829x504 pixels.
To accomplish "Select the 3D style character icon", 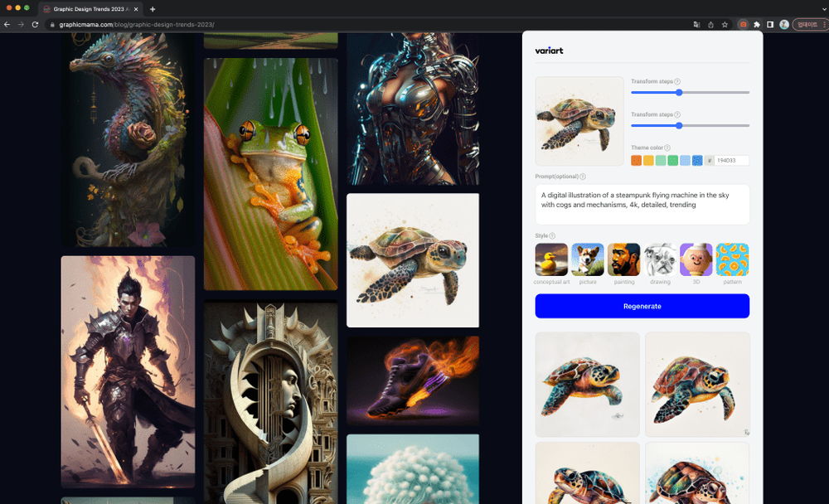I will tap(696, 259).
